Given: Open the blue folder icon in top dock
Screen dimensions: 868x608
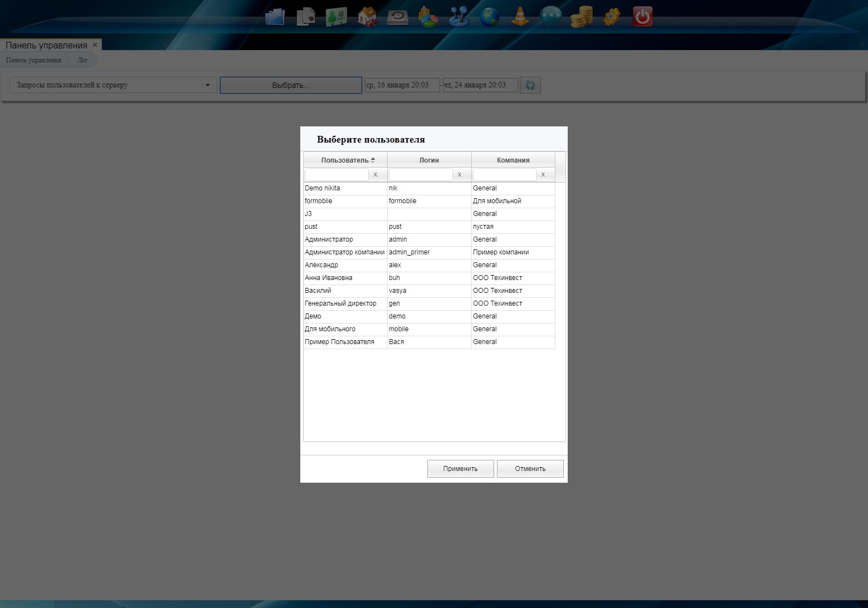Looking at the screenshot, I should pyautogui.click(x=275, y=17).
